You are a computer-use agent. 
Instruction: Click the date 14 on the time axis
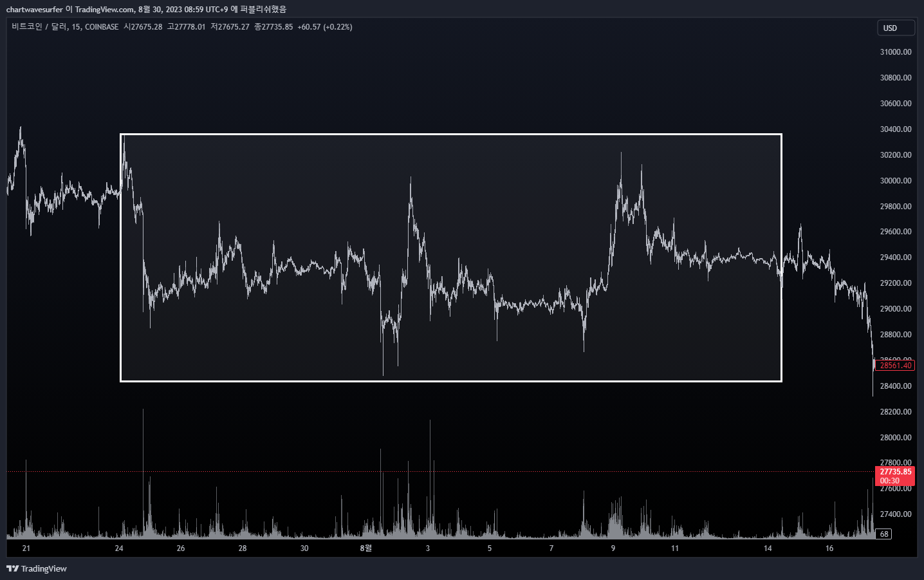click(768, 548)
